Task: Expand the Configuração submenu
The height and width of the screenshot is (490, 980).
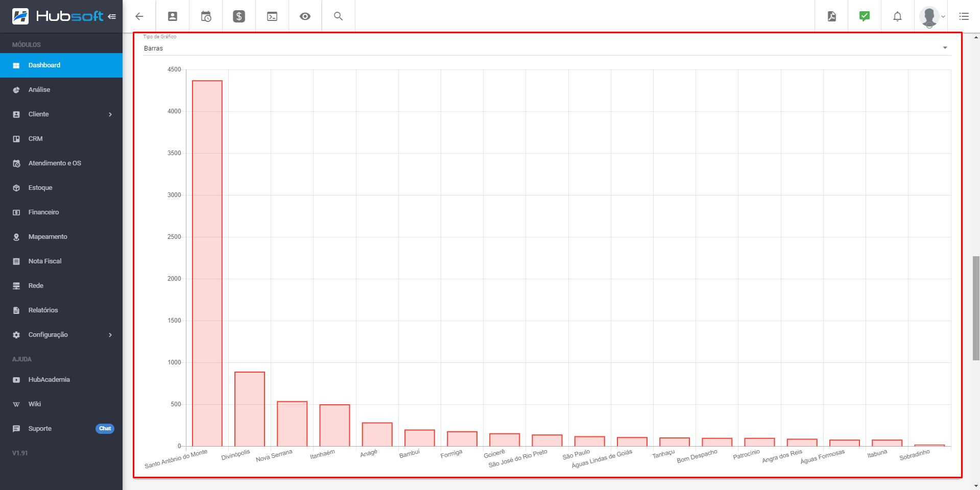Action: (110, 335)
